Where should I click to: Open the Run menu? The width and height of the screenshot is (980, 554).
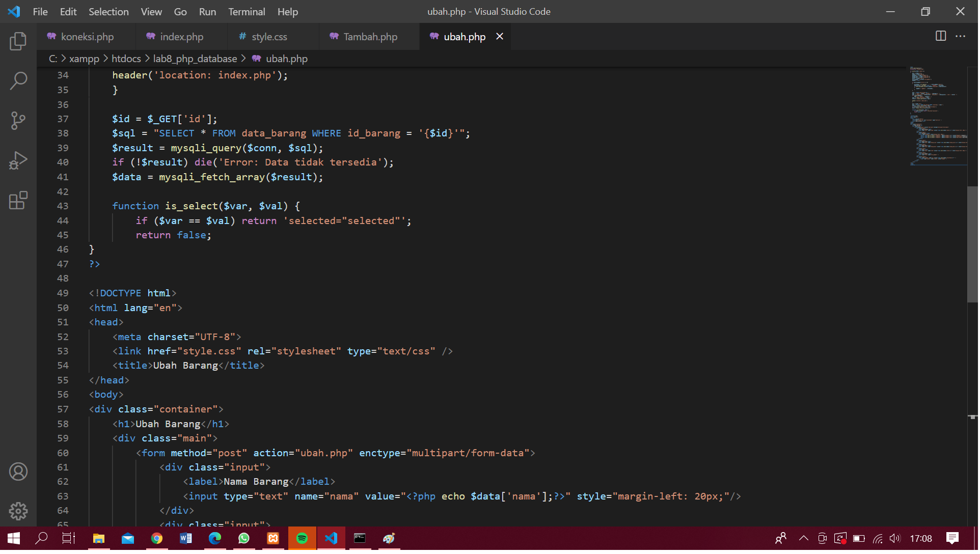click(x=207, y=12)
